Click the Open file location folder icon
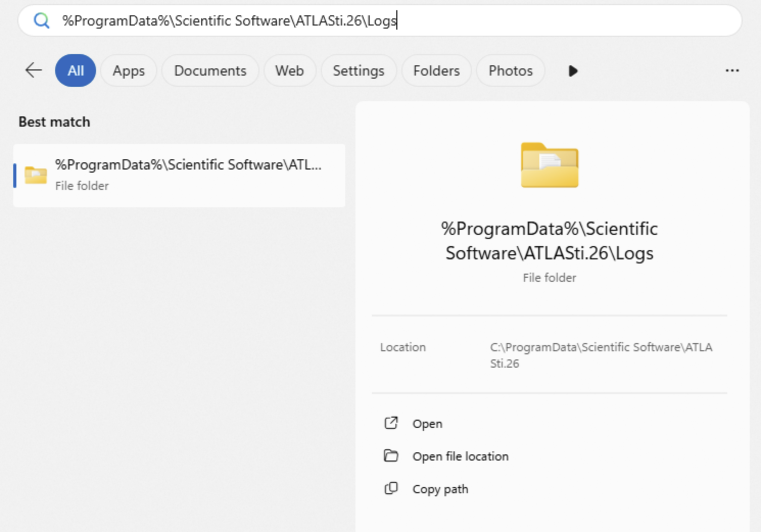 pyautogui.click(x=391, y=455)
